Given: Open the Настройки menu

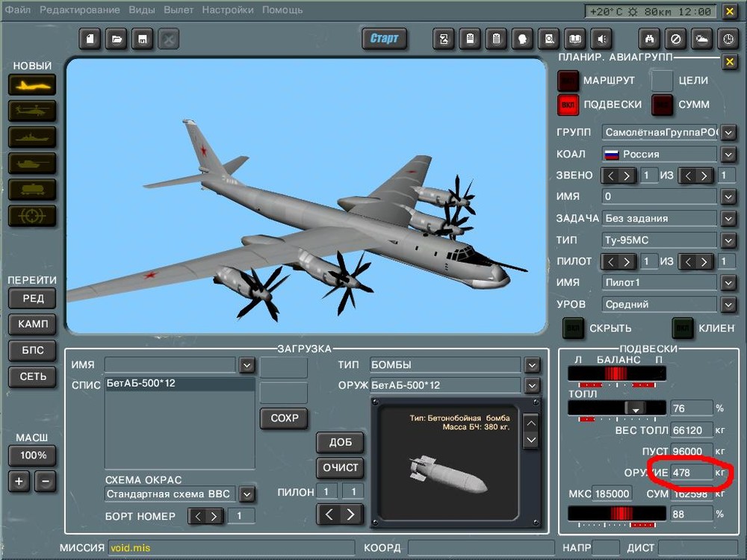Looking at the screenshot, I should 228,10.
